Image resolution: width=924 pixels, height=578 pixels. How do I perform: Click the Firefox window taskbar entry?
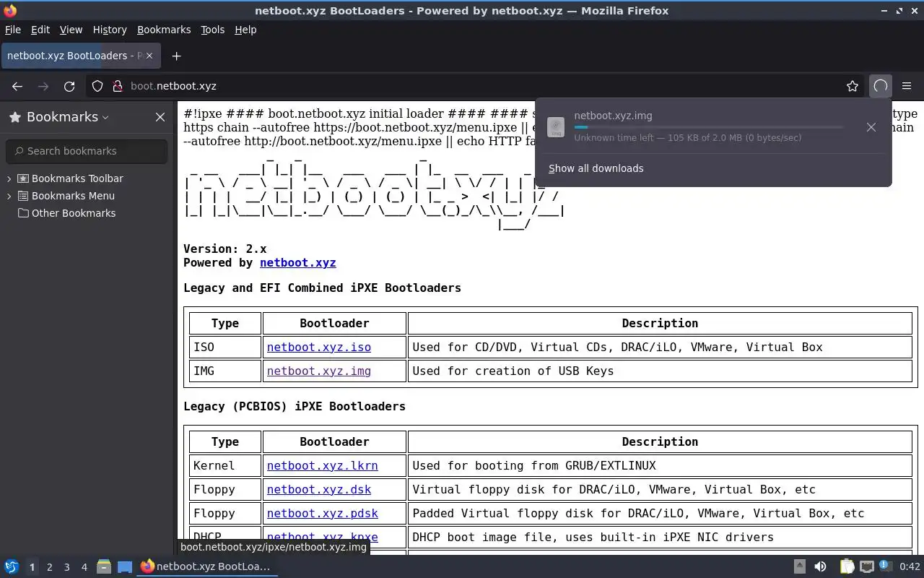click(206, 566)
